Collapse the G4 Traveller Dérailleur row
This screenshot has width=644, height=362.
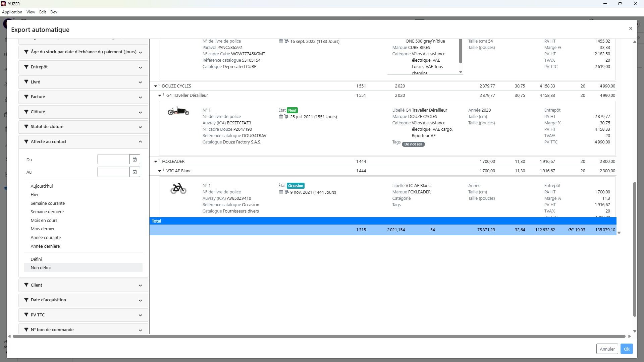[160, 96]
